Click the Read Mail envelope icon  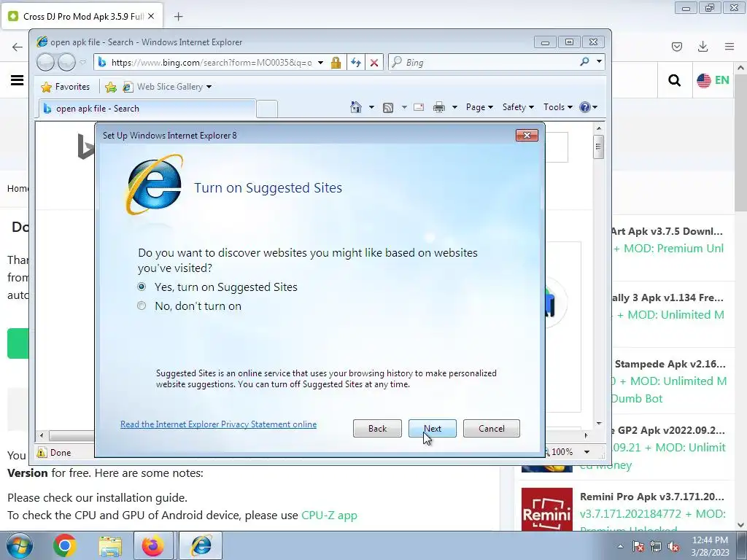[419, 107]
